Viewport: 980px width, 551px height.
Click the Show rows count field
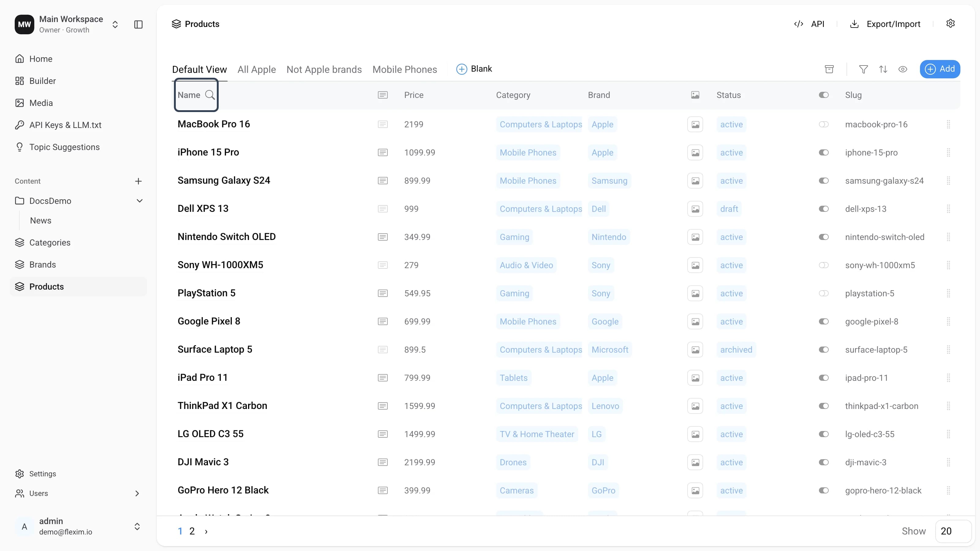click(x=953, y=531)
